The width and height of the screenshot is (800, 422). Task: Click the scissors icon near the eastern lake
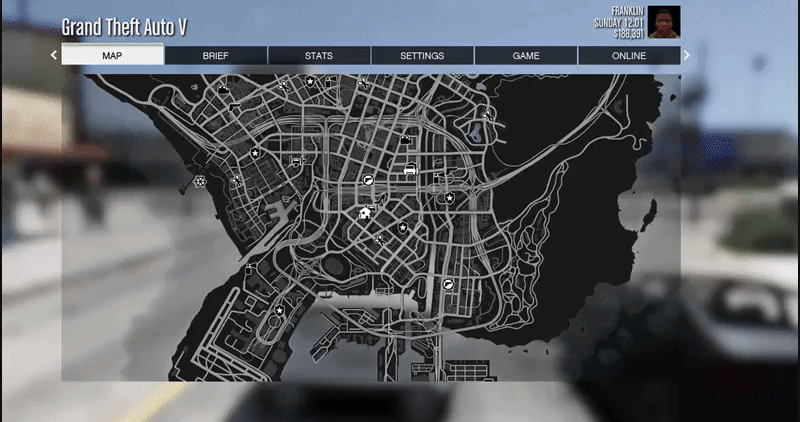click(488, 115)
